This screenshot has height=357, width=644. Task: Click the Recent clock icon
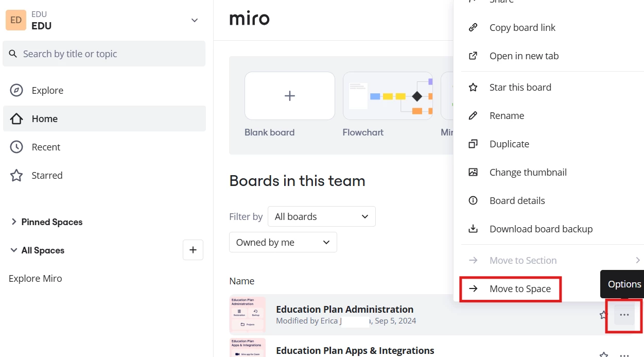click(x=16, y=147)
